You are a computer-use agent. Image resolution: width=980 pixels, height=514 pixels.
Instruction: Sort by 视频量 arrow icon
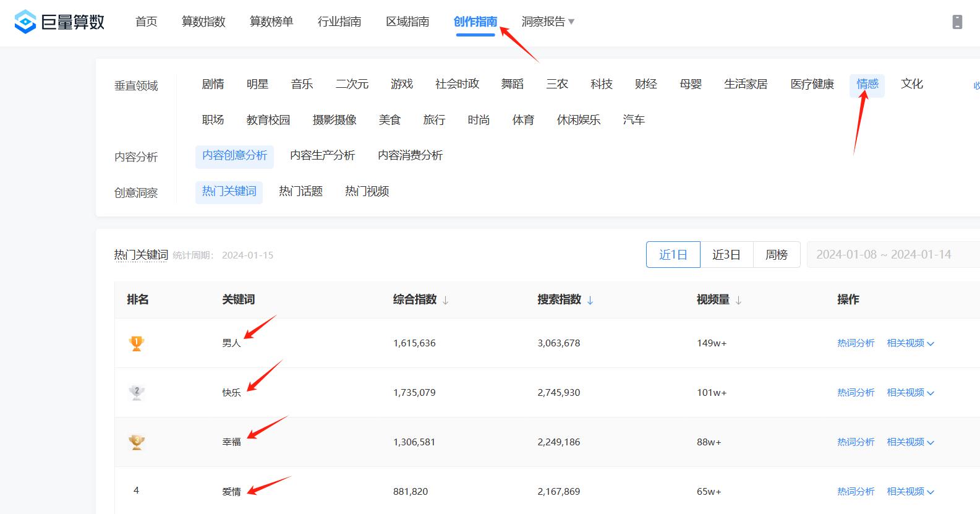(x=739, y=300)
